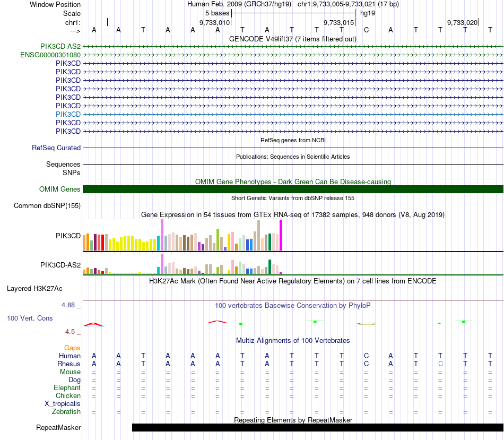Click the black PIK3CD-AS2 GTEx label
The width and height of the screenshot is (504, 440).
click(60, 265)
